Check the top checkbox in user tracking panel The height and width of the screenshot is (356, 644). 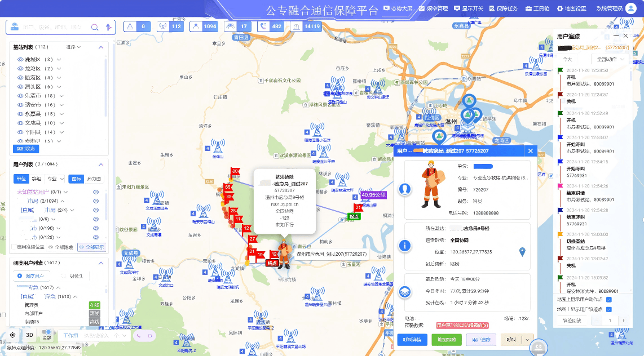608,300
